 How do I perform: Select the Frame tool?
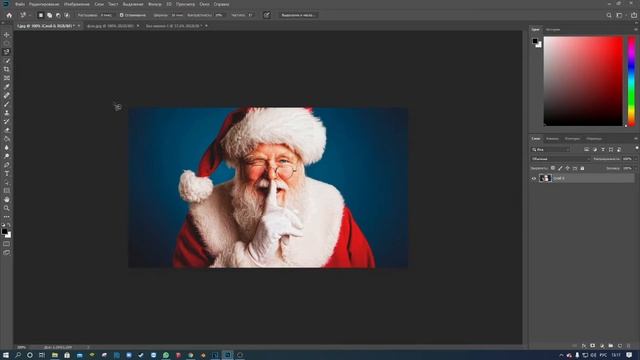coord(7,78)
